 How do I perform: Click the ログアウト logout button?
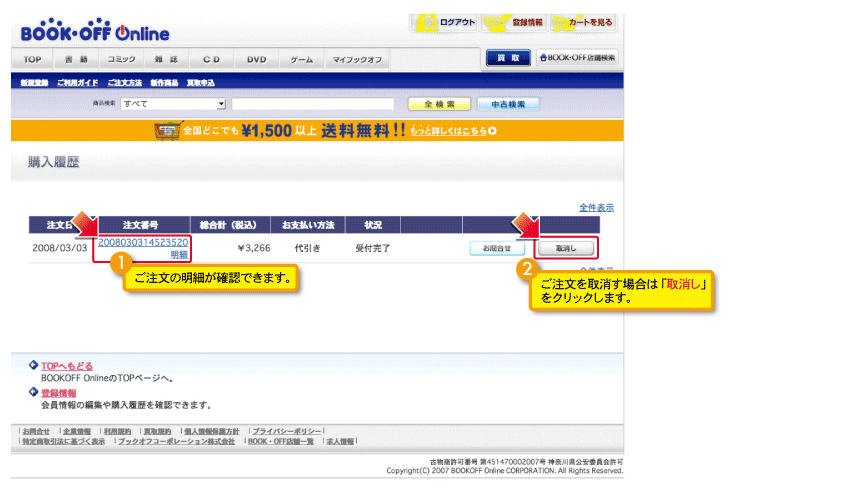[x=445, y=23]
